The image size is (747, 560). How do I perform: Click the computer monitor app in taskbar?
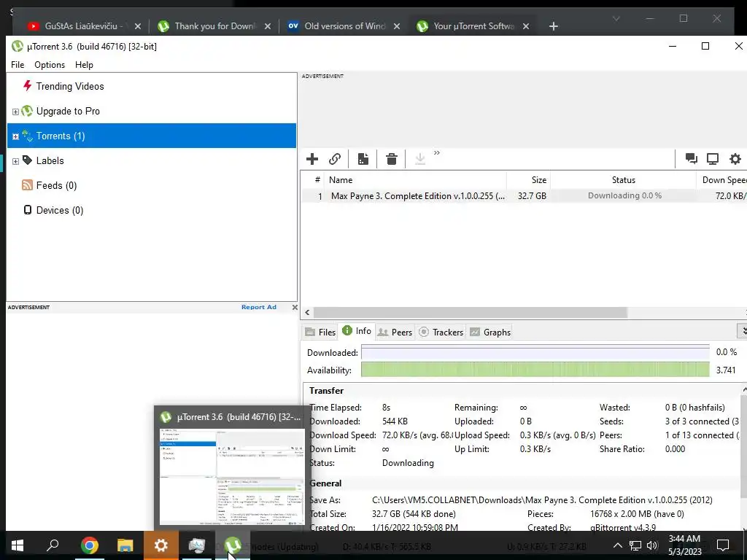196,545
